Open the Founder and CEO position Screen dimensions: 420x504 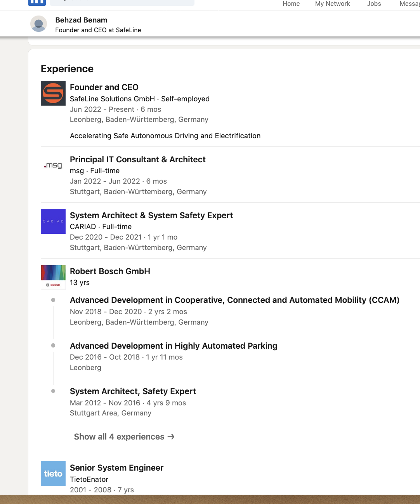coord(104,87)
